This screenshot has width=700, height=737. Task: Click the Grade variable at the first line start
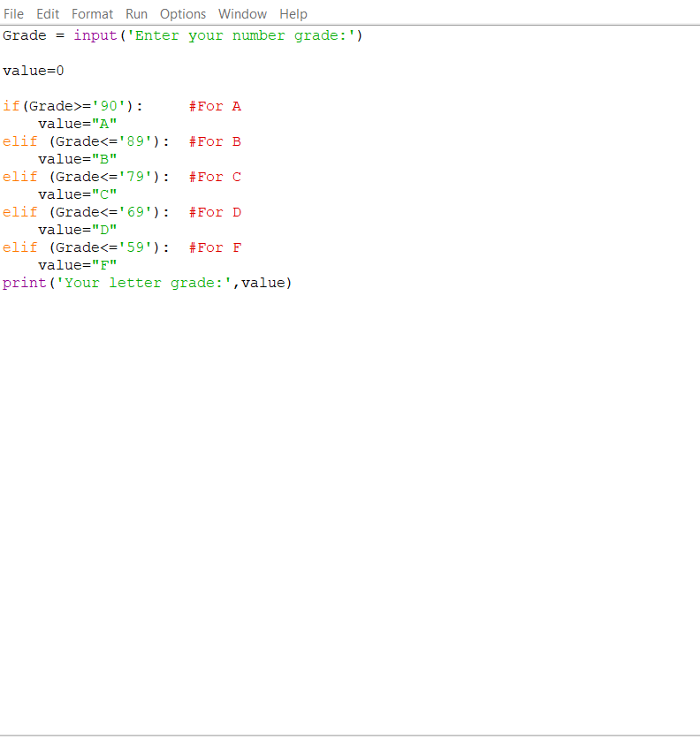(x=25, y=35)
